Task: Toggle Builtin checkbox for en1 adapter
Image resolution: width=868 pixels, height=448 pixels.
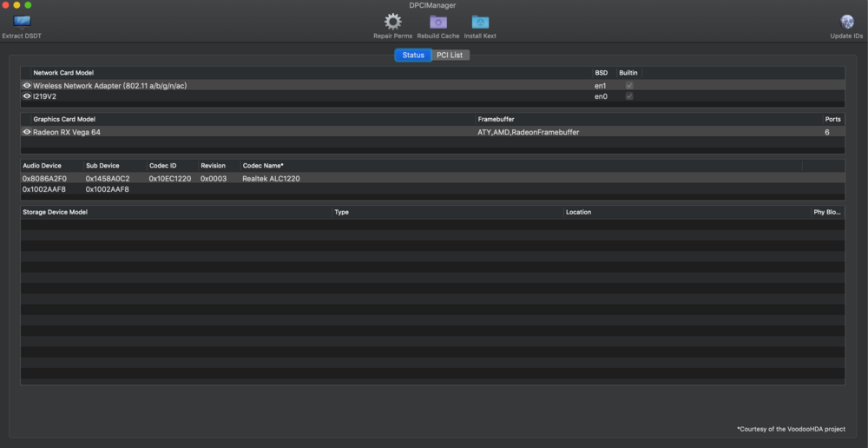Action: click(x=629, y=86)
